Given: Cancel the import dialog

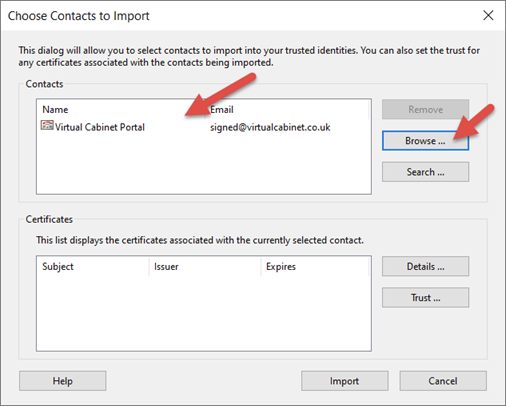Looking at the screenshot, I should tap(443, 381).
